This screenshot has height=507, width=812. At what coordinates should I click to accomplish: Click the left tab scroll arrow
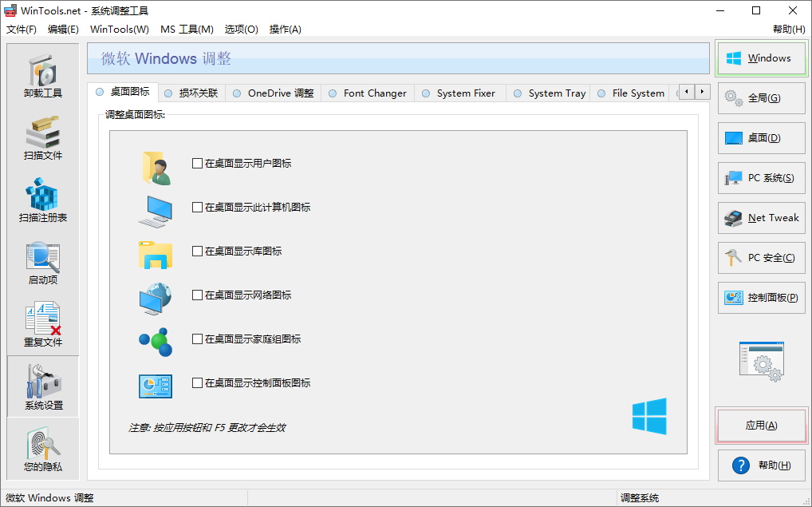686,92
